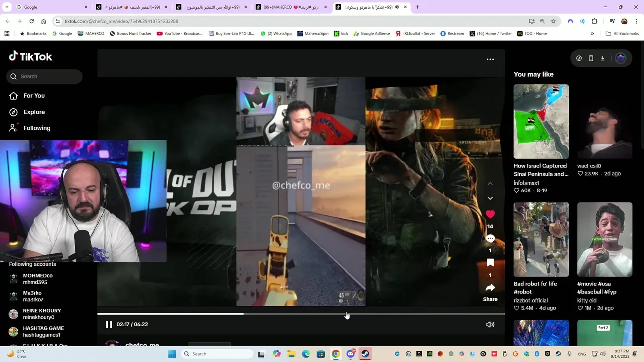Viewport: 644px width, 362px height.
Task: Open the media control icon in toolbar
Action: click(x=612, y=21)
